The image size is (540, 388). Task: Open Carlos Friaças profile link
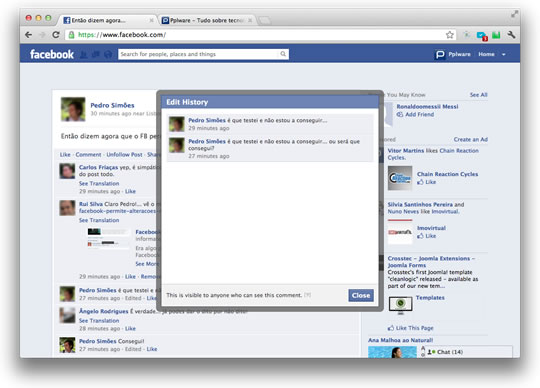tap(98, 167)
